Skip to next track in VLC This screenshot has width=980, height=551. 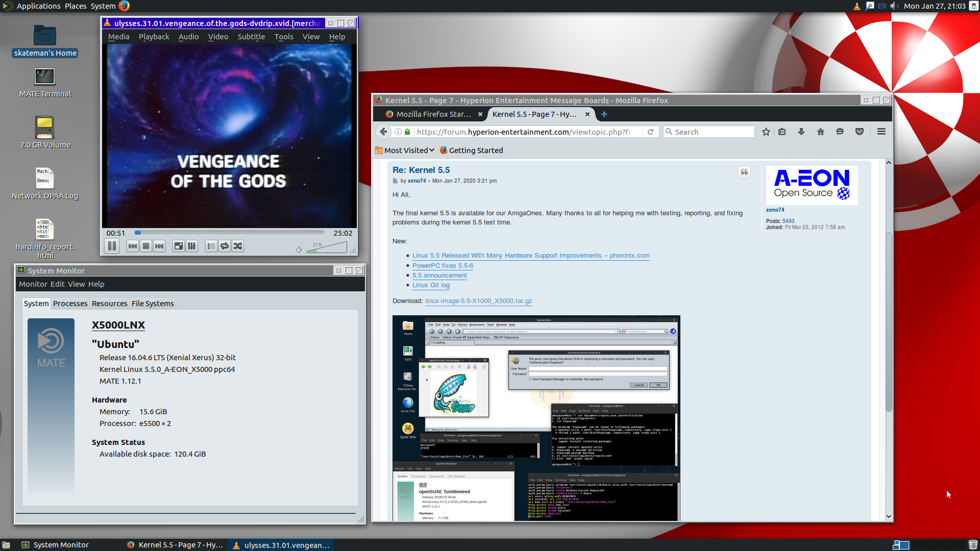point(159,246)
